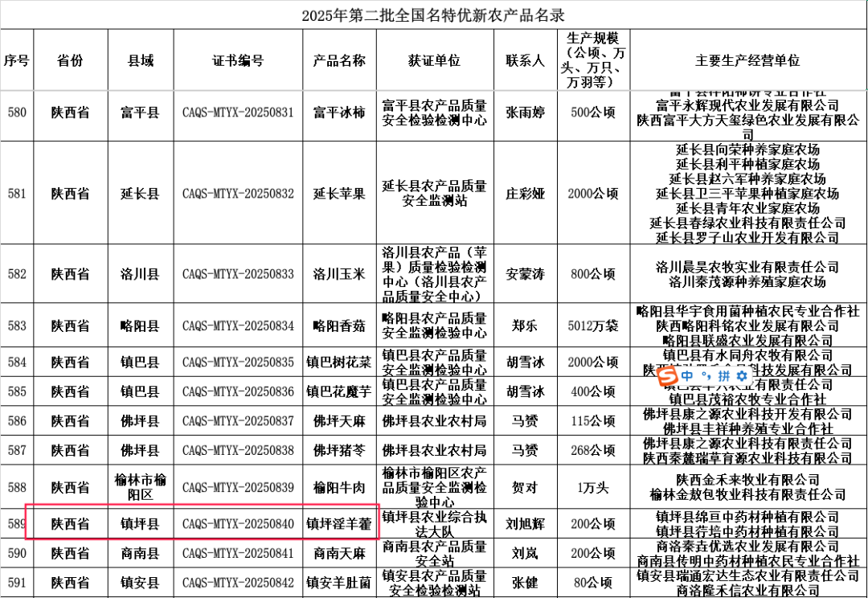Screen dimensions: 868x598
Task: Click the orange Sogou S logo icon
Action: pyautogui.click(x=669, y=376)
